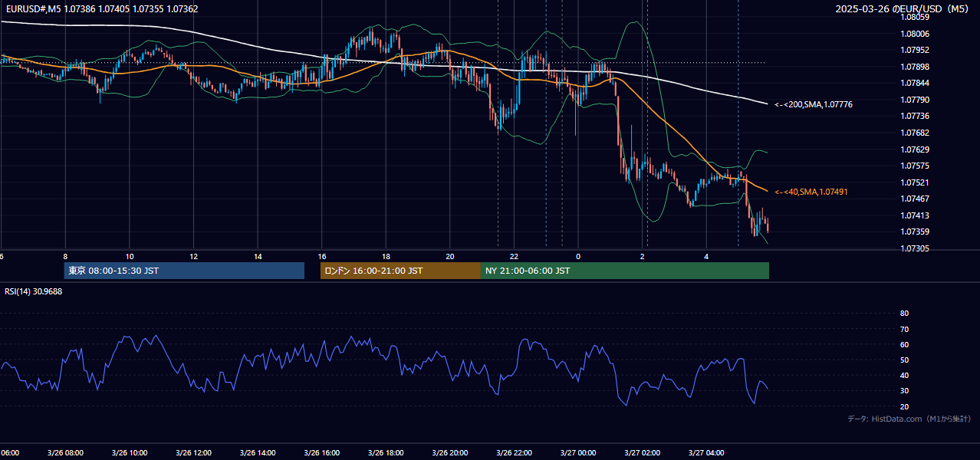
Task: Select the 200,SMA,1.07776 label
Action: click(814, 104)
